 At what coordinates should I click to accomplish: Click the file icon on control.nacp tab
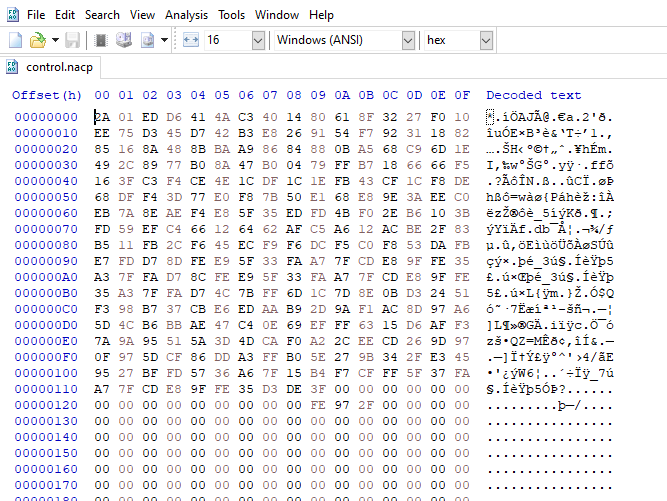(12, 67)
